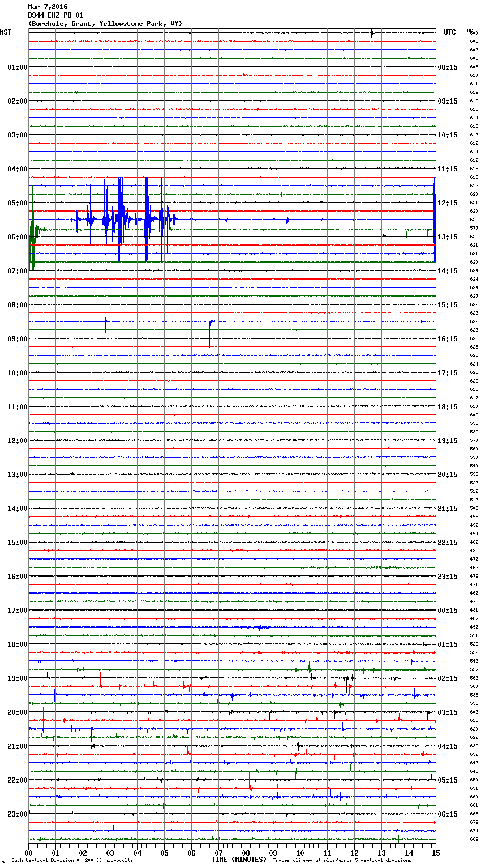Click the 13:15 UTC time label

tap(448, 237)
